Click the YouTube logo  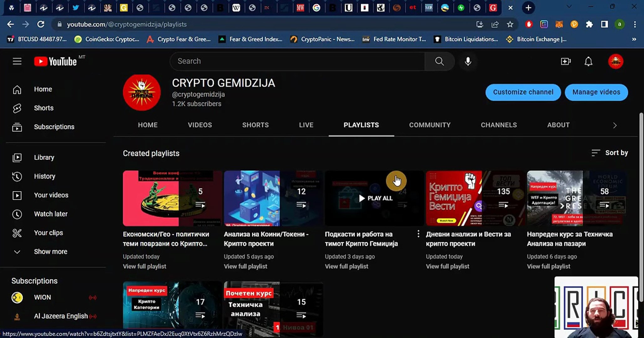55,61
